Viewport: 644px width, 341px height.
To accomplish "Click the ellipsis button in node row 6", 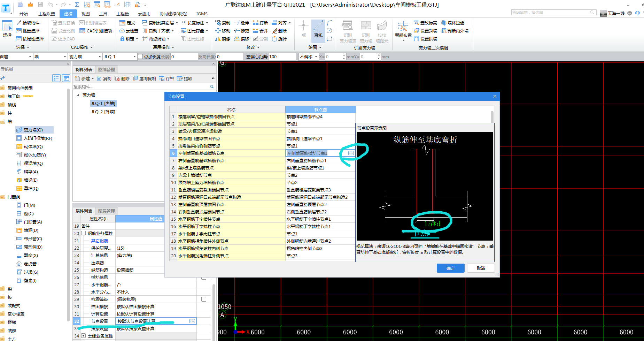I will point(351,153).
